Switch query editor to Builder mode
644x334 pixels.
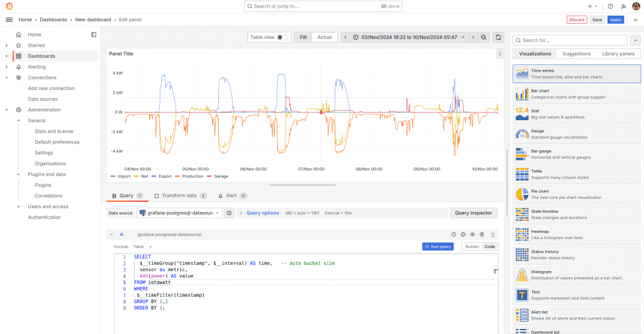click(x=472, y=247)
